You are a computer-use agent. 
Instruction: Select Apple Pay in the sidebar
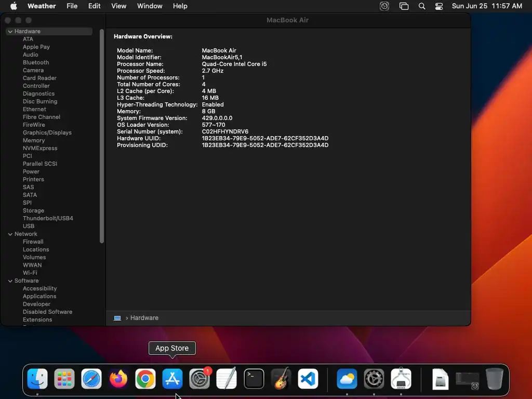(x=36, y=47)
